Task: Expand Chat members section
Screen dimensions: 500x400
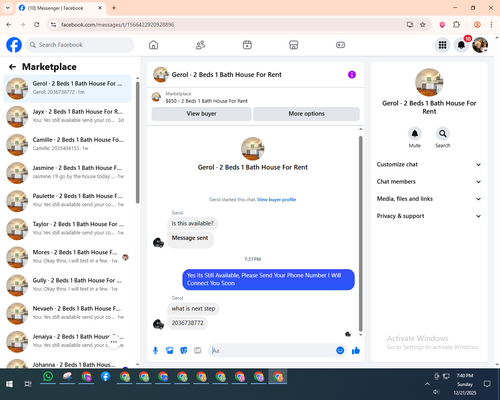Action: 429,182
